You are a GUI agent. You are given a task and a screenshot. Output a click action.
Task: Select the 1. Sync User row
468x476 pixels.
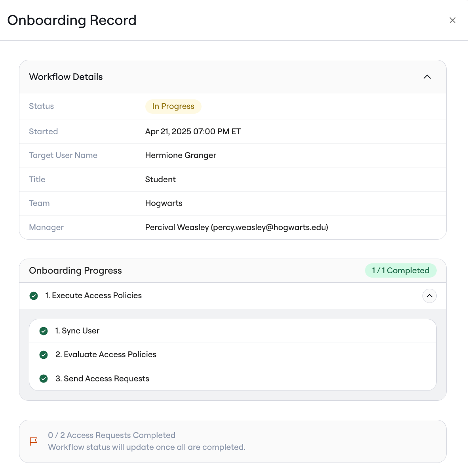point(233,331)
